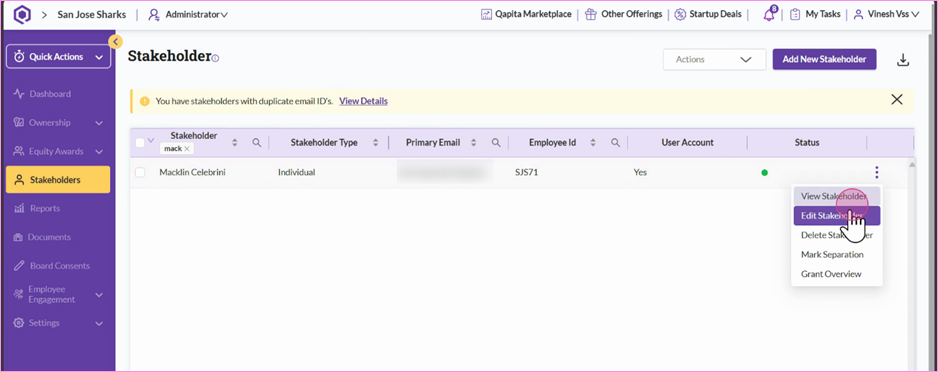Open the notifications bell
The width and height of the screenshot is (938, 372).
click(769, 14)
